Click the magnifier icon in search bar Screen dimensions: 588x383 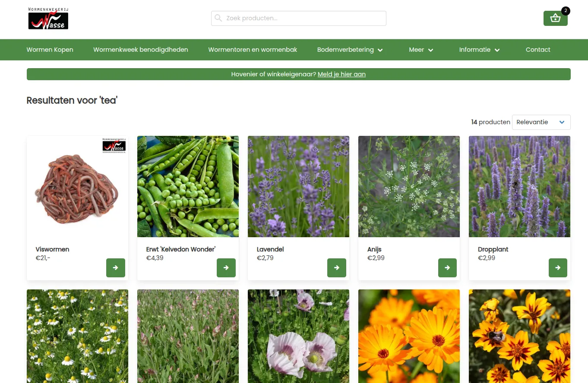218,18
